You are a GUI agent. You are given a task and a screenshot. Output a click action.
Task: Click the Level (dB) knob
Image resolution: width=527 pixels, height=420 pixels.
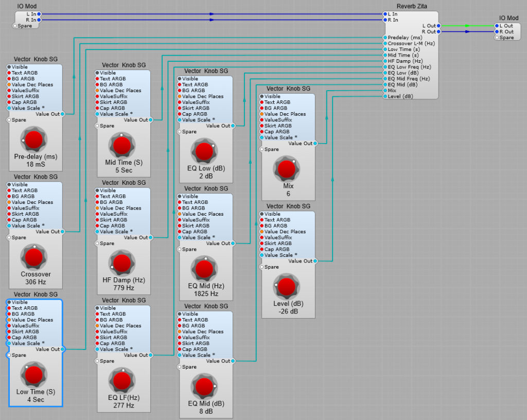(x=287, y=287)
